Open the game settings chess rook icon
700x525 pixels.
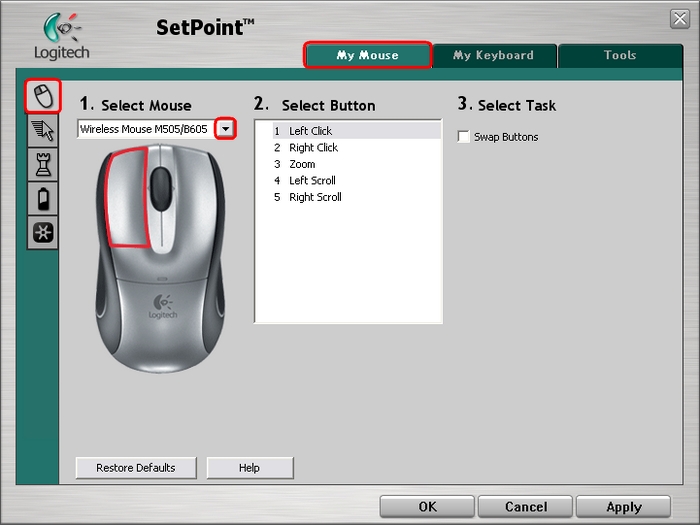pyautogui.click(x=43, y=164)
